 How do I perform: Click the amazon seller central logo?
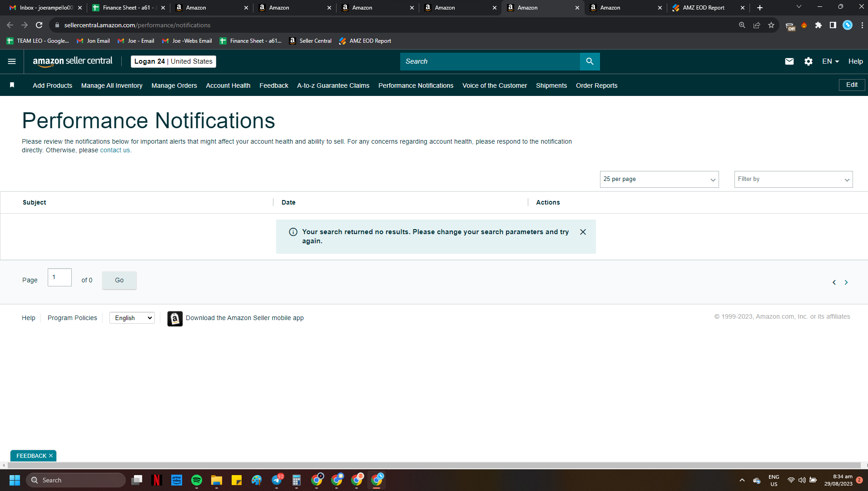[73, 61]
